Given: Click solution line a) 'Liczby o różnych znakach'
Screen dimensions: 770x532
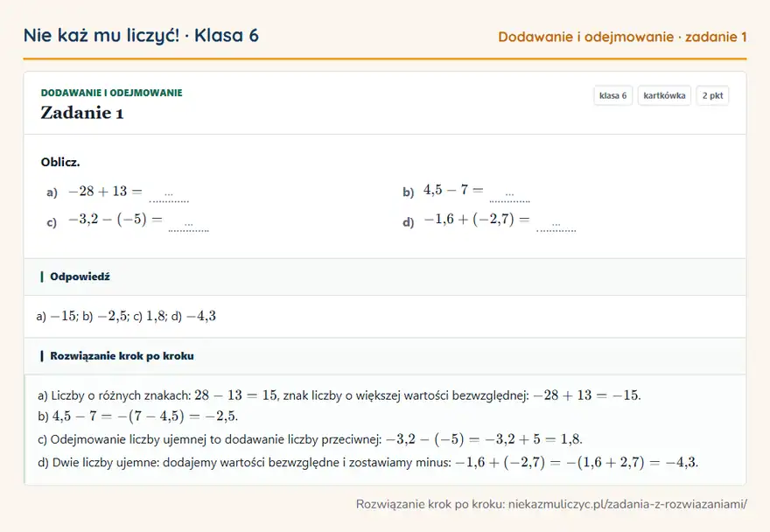Looking at the screenshot, I should 339,395.
